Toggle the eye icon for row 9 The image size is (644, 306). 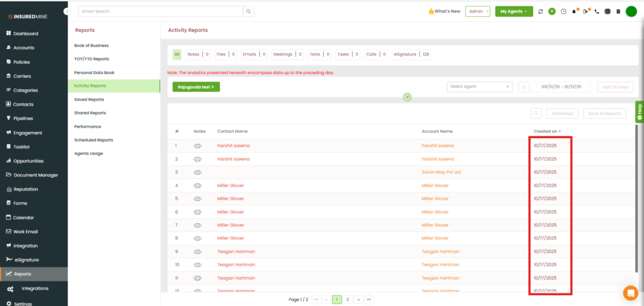coord(197,251)
